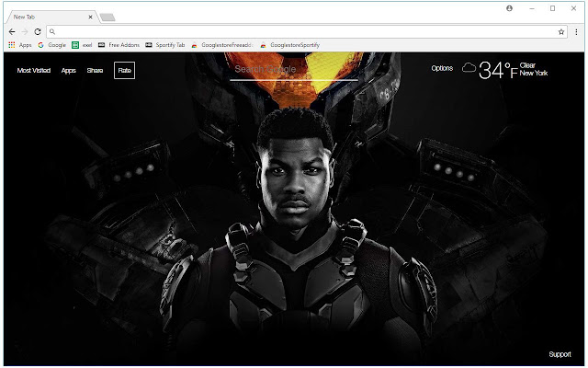
Task: Open the Free Addons bookmark
Action: pyautogui.click(x=119, y=45)
